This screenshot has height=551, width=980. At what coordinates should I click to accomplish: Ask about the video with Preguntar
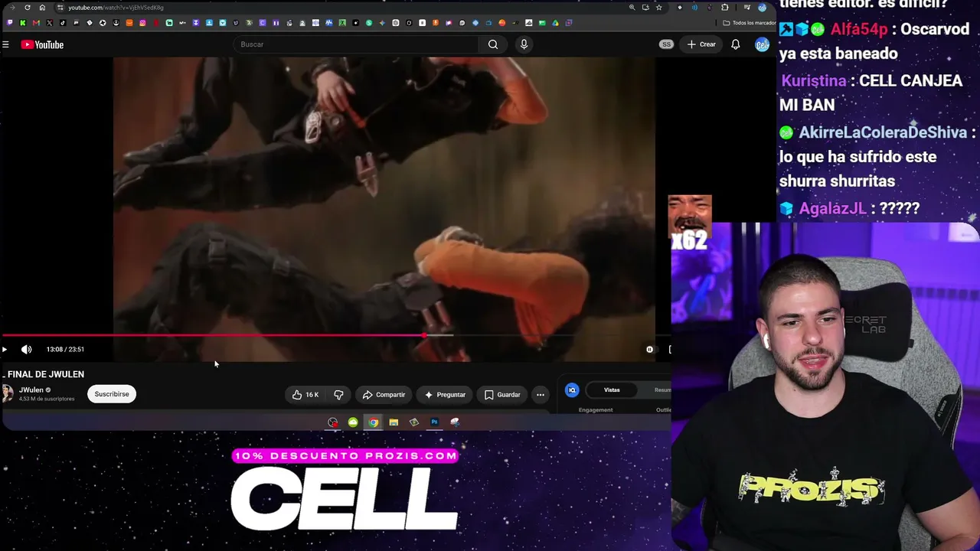click(445, 395)
